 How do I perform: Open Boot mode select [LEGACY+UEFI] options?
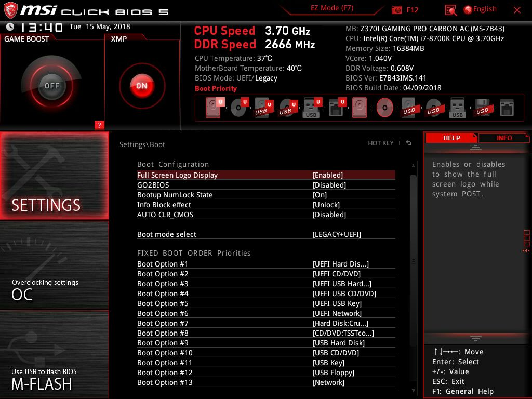coord(266,234)
